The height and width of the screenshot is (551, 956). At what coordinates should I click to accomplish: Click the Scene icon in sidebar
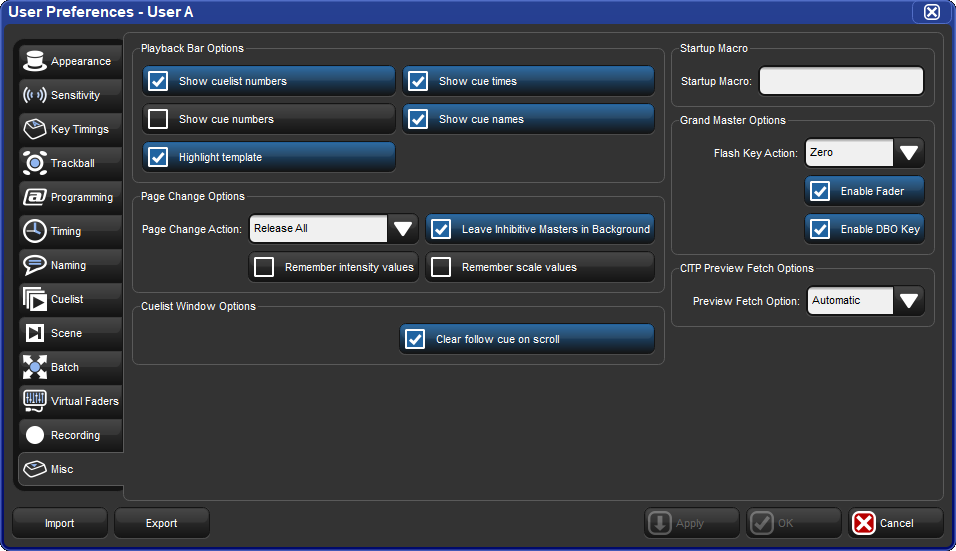point(35,333)
